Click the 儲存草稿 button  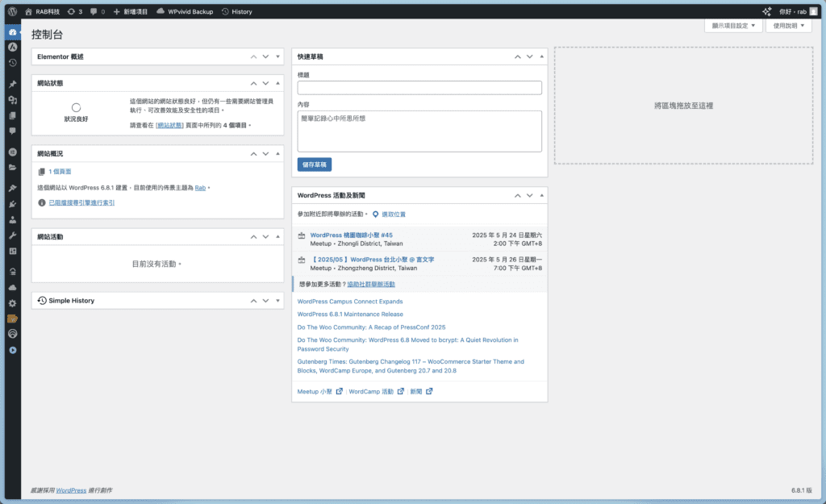point(314,164)
